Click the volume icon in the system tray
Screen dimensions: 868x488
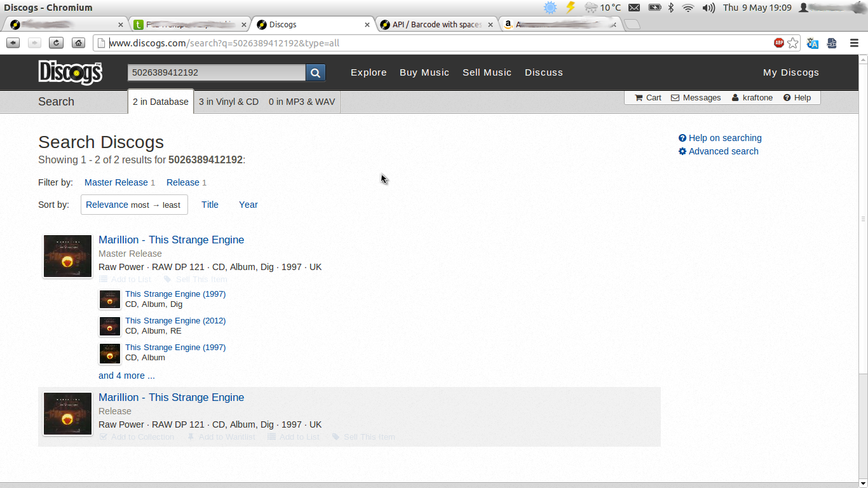pos(707,8)
